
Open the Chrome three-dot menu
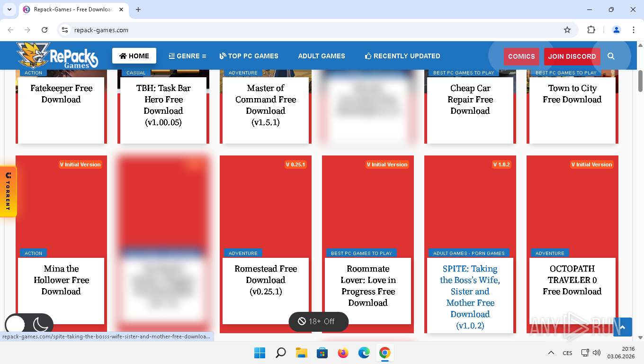634,30
